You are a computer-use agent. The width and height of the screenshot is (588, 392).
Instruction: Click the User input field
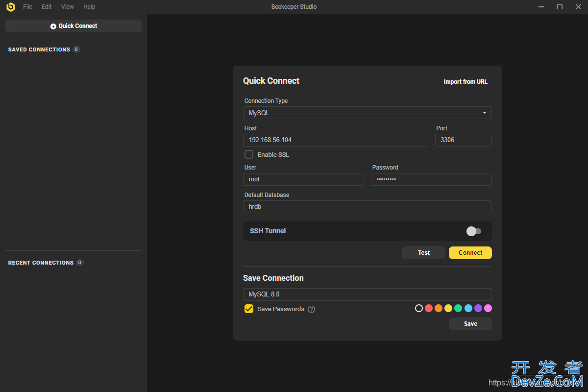(303, 179)
